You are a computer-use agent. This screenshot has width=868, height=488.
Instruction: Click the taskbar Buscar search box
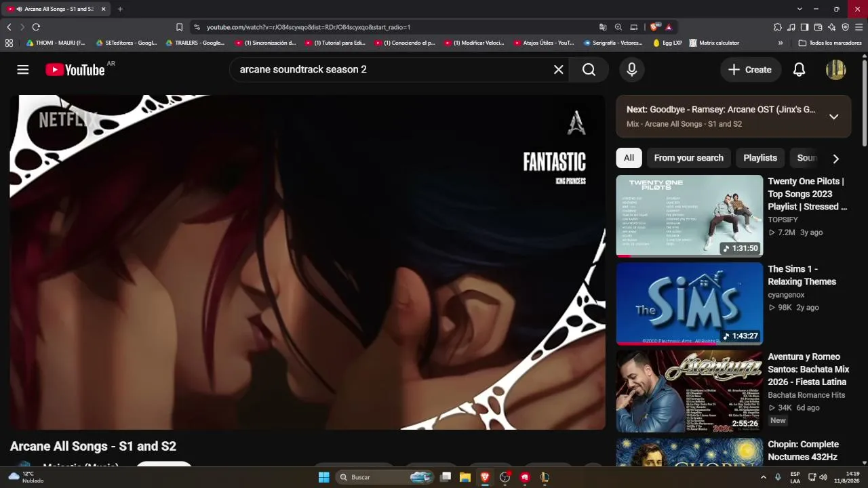coord(385,477)
